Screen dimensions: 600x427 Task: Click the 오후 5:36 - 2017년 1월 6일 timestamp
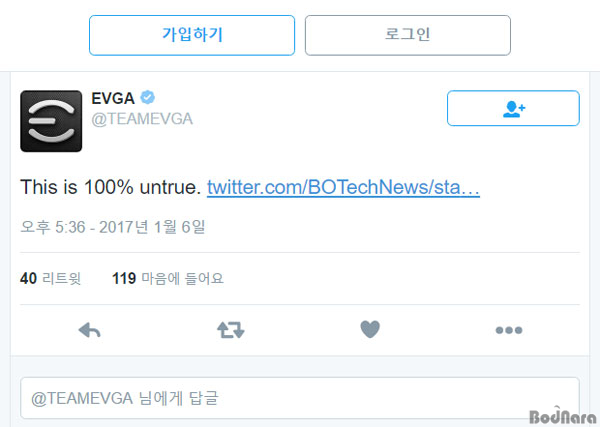(113, 227)
